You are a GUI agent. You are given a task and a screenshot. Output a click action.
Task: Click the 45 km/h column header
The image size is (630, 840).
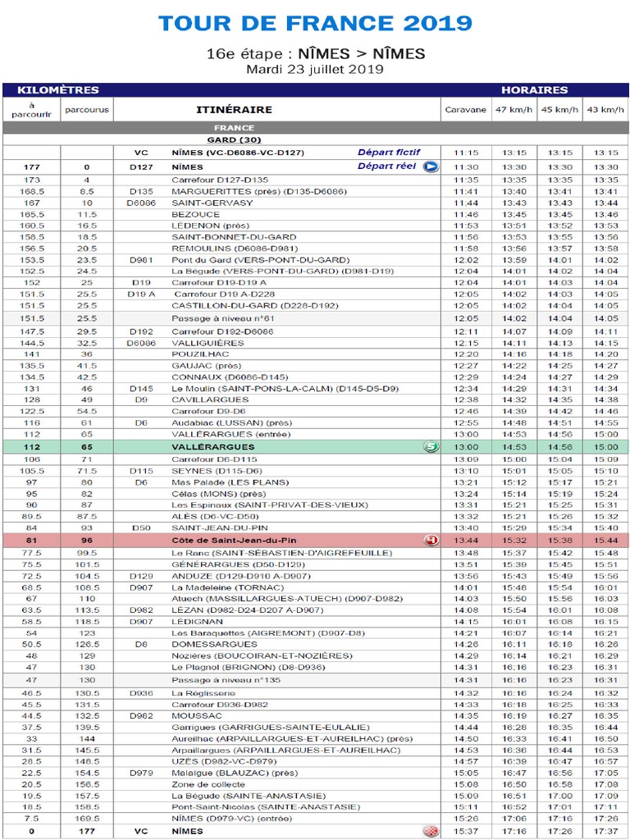click(x=560, y=109)
